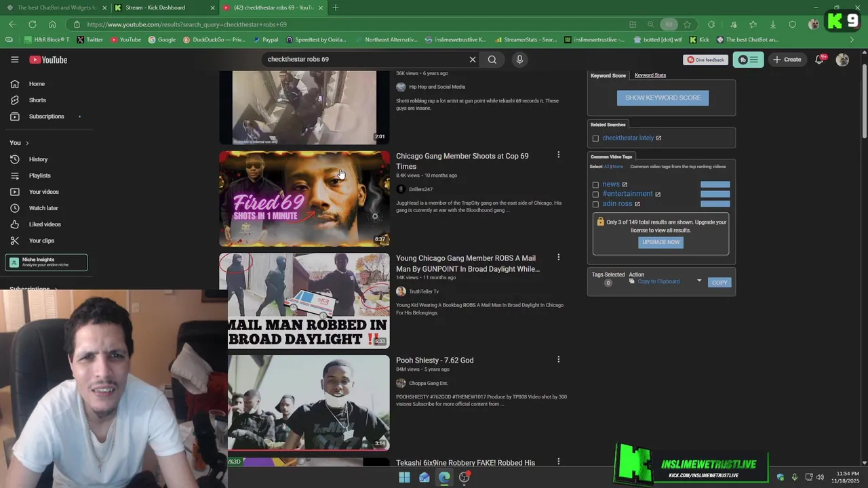Open the Twitter bookmark

pos(90,40)
